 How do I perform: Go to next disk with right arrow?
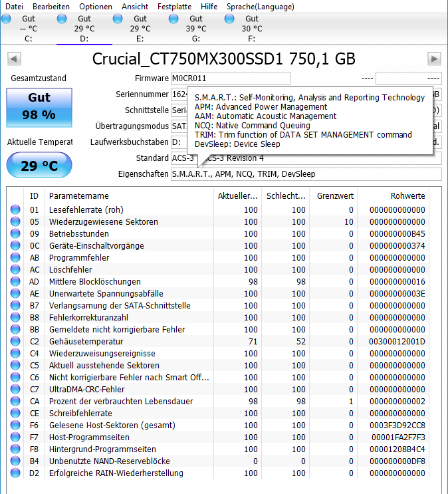click(434, 59)
